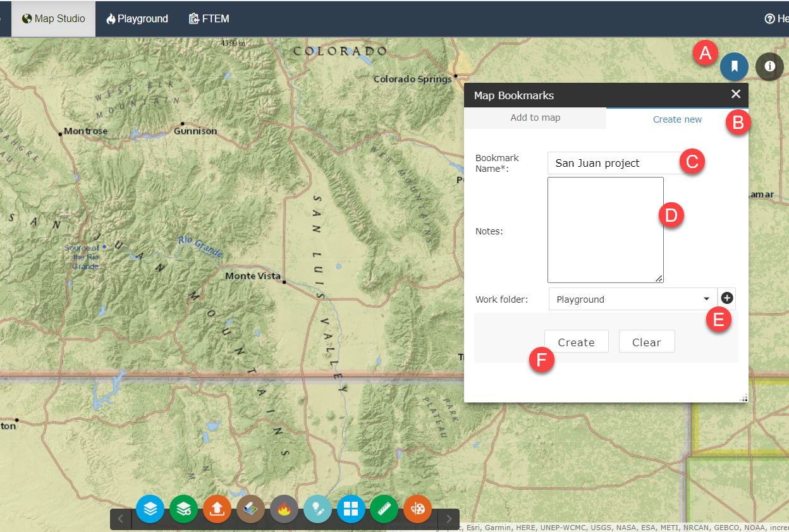This screenshot has width=789, height=532.
Task: Click inside the Notes text area
Action: [x=605, y=230]
